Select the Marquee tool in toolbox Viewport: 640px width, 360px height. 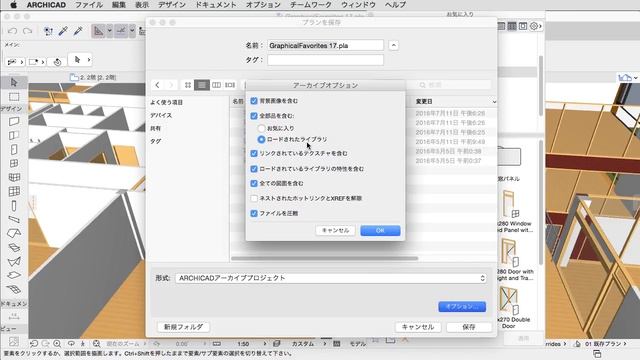14,97
